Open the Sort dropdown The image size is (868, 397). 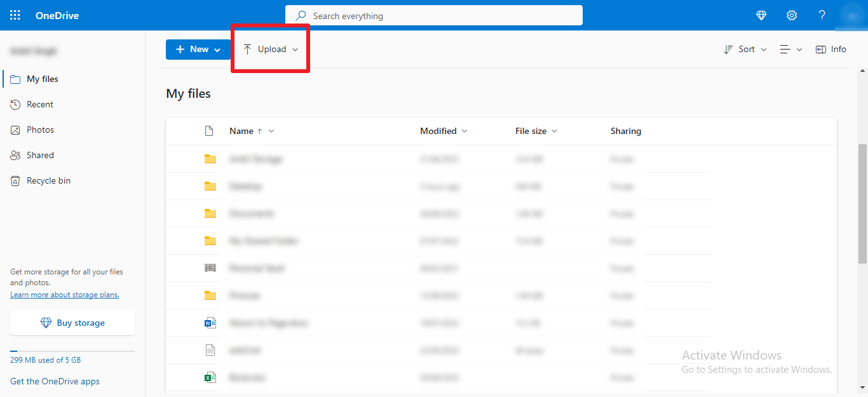745,48
